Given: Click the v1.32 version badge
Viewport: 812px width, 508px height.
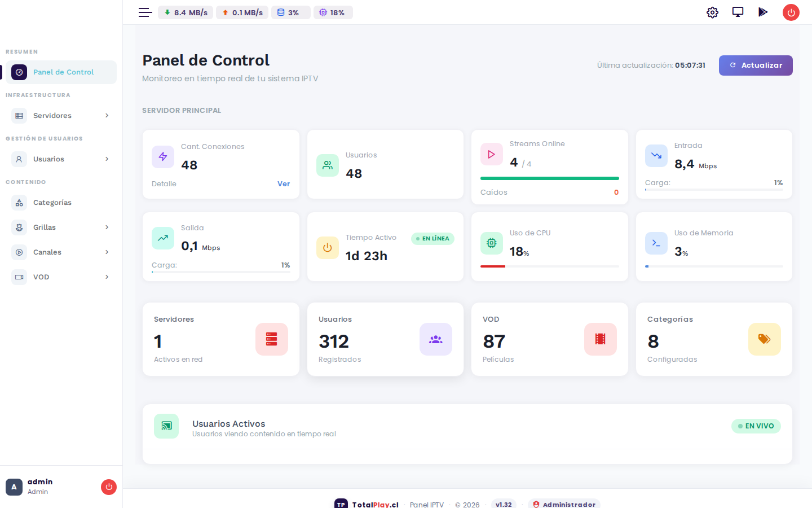Looking at the screenshot, I should point(504,504).
